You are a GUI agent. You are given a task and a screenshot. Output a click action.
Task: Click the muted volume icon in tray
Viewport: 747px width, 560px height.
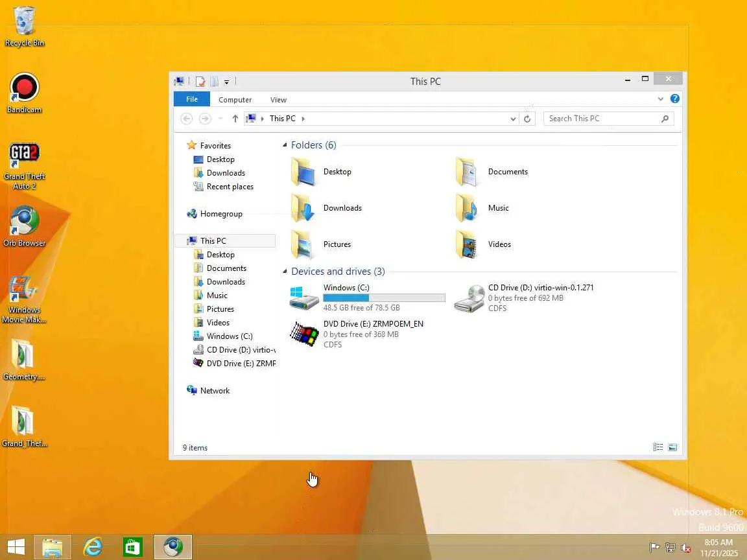(x=686, y=548)
